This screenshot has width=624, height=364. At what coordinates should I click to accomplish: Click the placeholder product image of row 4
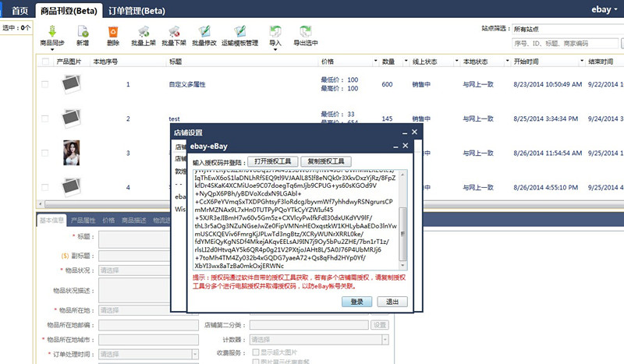[x=72, y=186]
